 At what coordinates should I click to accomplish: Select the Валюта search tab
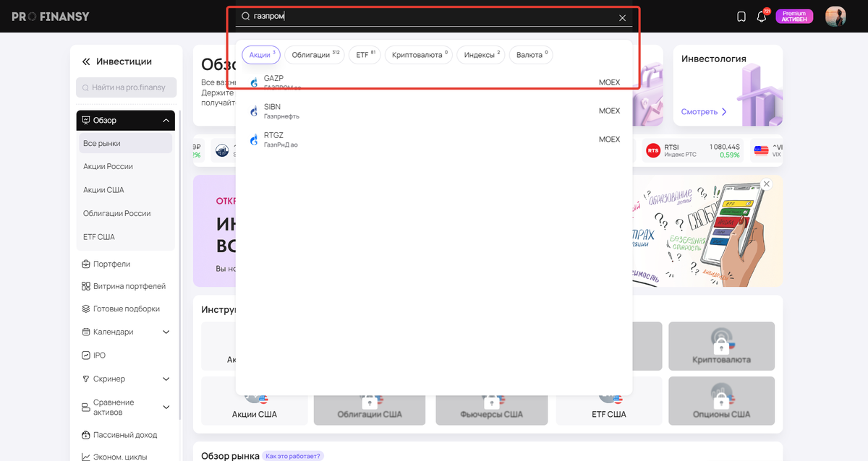531,55
